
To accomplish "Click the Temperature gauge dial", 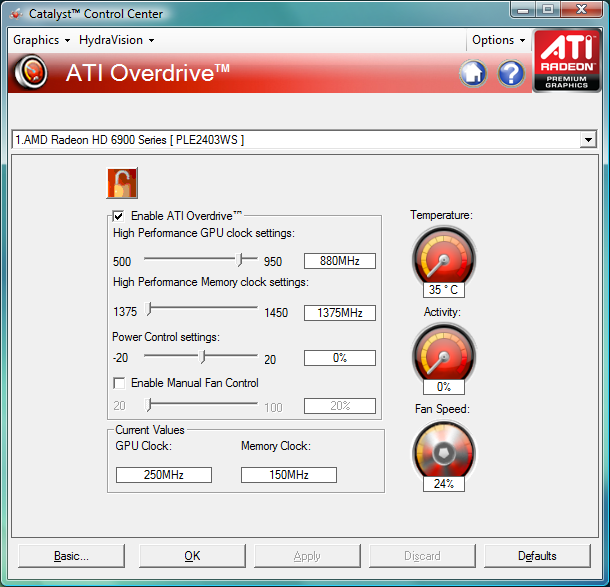I will [x=443, y=258].
